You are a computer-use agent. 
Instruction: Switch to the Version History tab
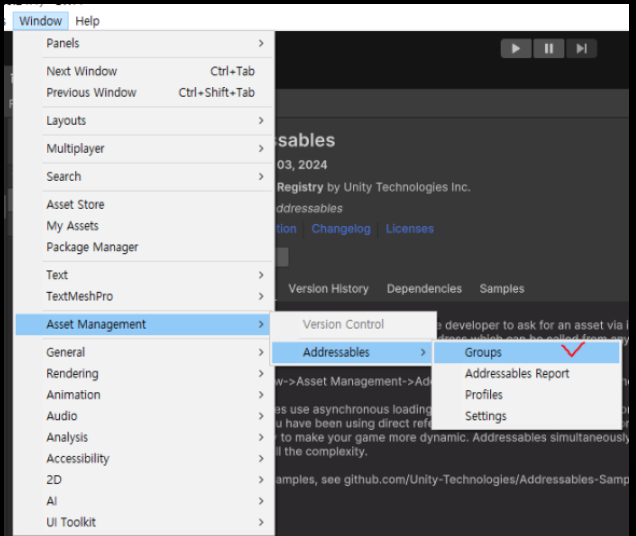pos(329,289)
